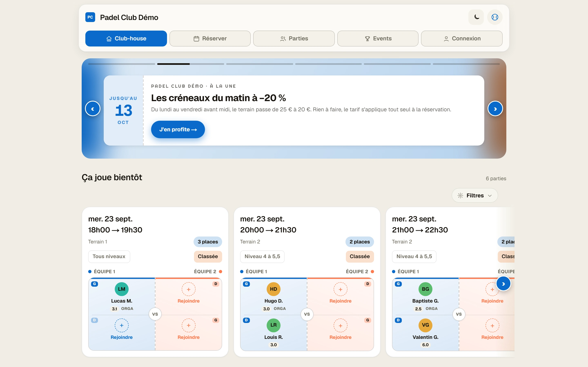This screenshot has width=588, height=367.
Task: Select the Club-house tab
Action: [126, 39]
